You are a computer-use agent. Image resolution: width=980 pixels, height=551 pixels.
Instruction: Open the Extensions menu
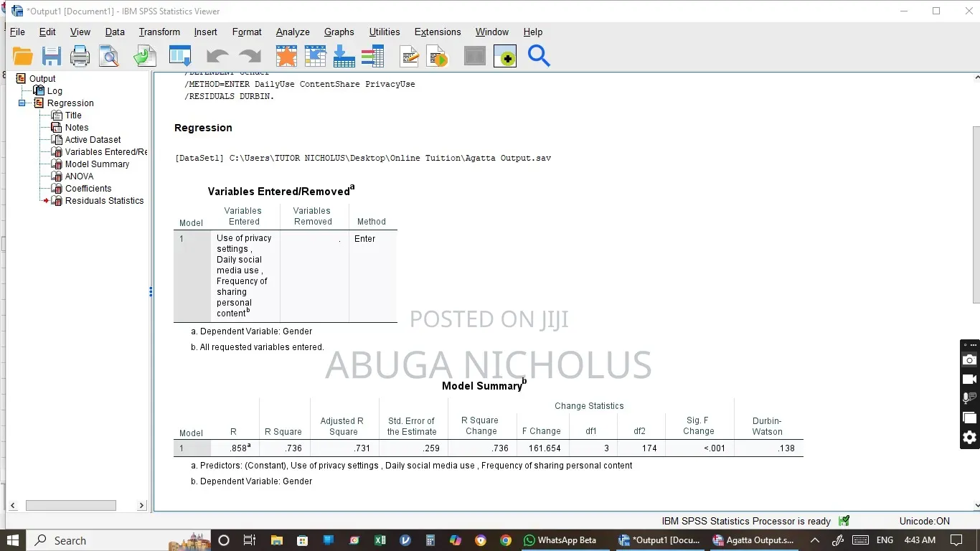click(438, 32)
